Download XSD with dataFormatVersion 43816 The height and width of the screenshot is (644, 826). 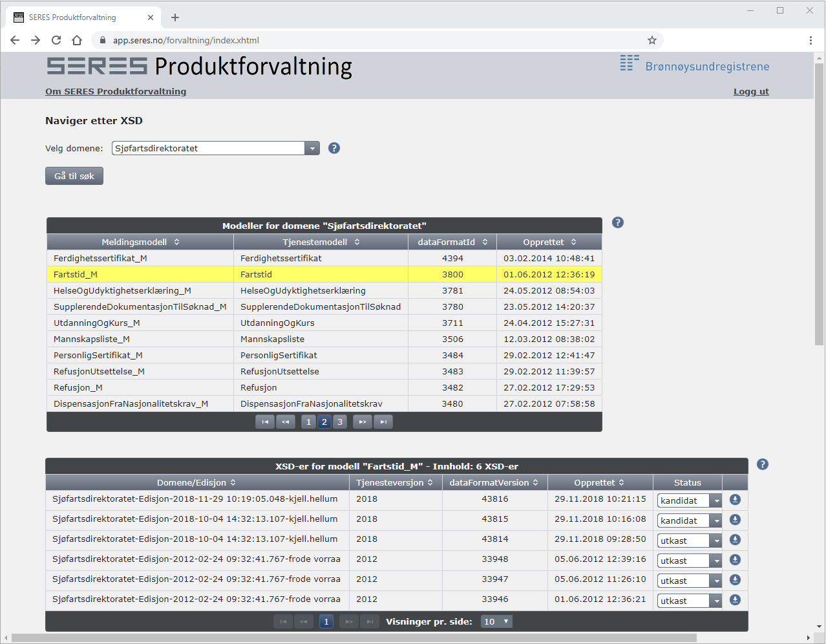(735, 500)
